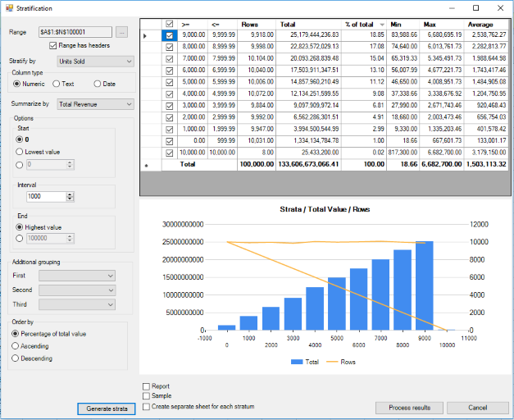
Task: Maximize the Stratification window
Action: pos(475,8)
